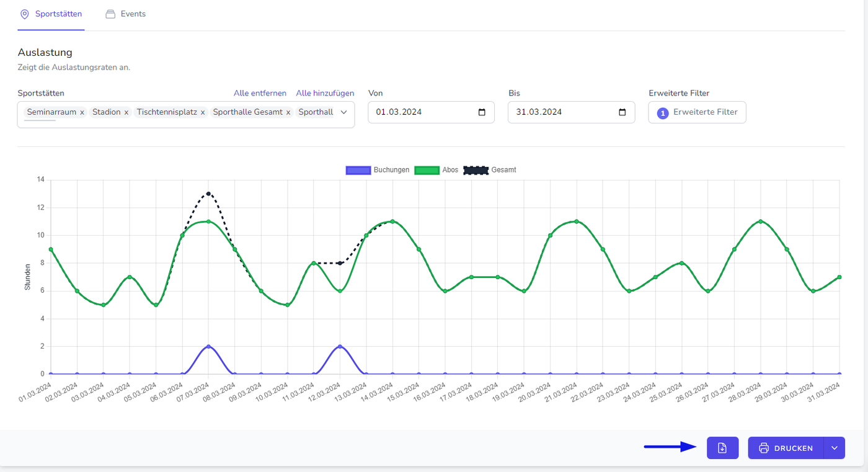
Task: Toggle Abos series in chart legend
Action: click(436, 170)
